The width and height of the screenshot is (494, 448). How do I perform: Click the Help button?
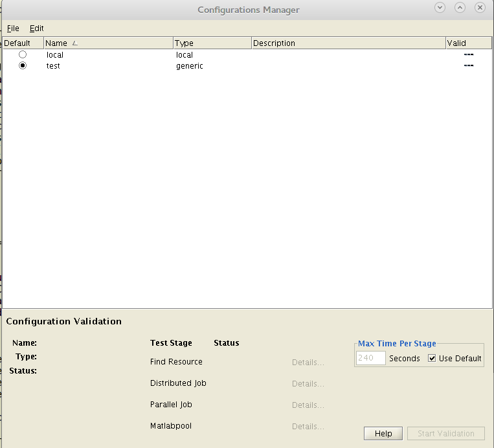pos(383,434)
